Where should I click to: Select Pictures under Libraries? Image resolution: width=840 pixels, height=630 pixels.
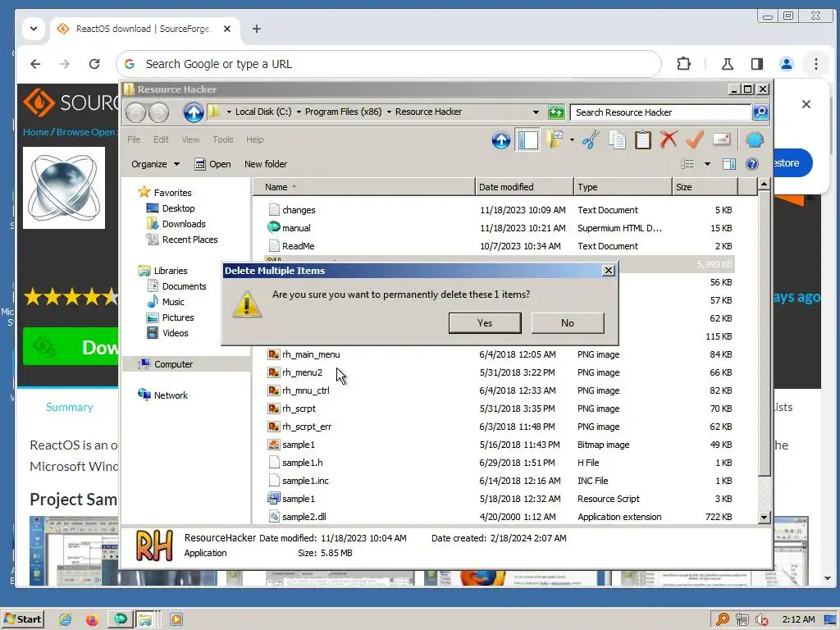(x=178, y=317)
